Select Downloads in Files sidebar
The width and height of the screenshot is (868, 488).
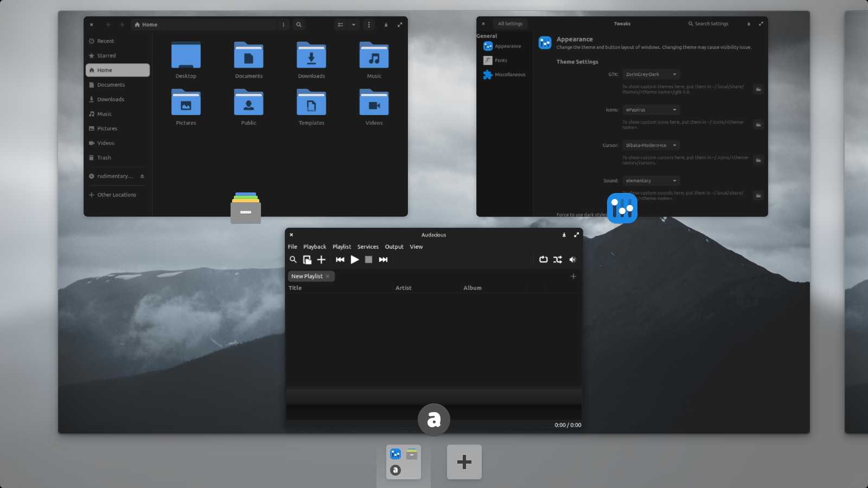tap(118, 100)
